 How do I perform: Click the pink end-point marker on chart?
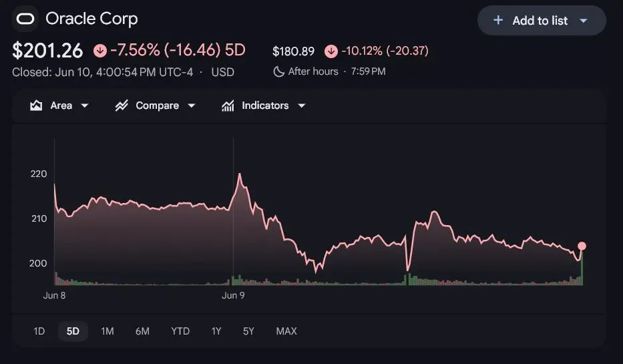click(582, 246)
